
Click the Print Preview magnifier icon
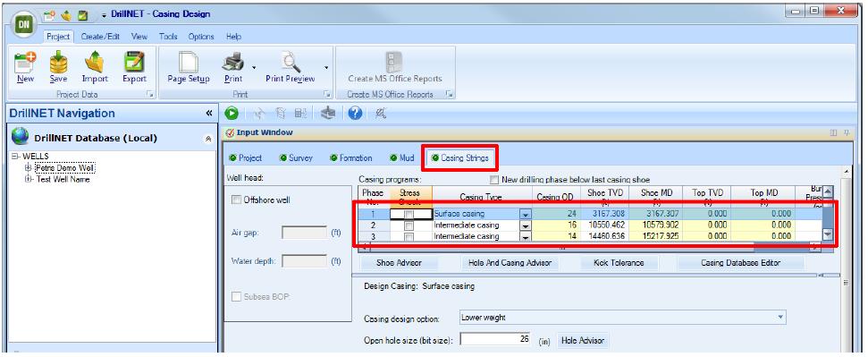click(x=291, y=62)
